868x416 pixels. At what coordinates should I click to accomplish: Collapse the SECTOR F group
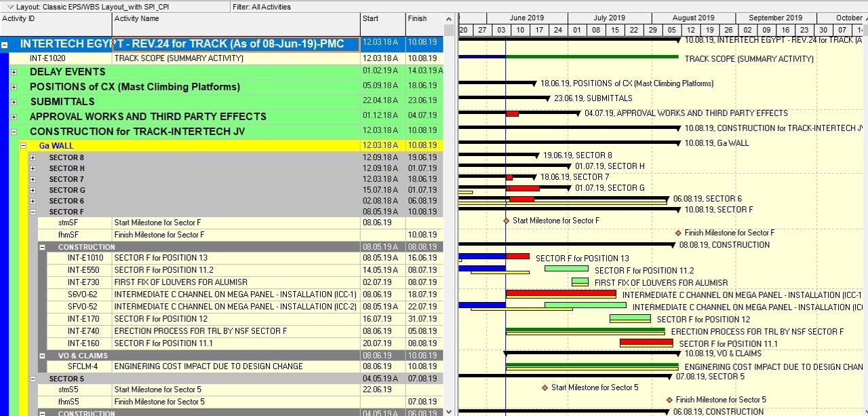coord(33,212)
